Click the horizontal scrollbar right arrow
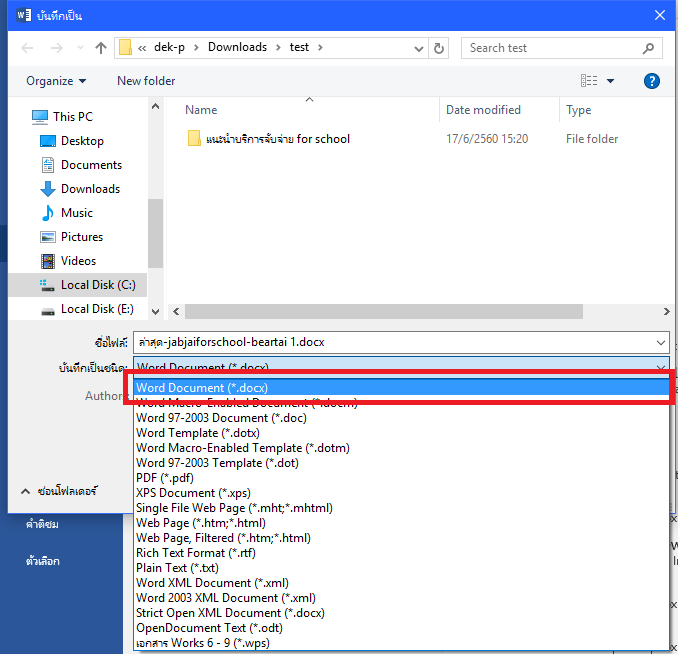 (x=666, y=311)
